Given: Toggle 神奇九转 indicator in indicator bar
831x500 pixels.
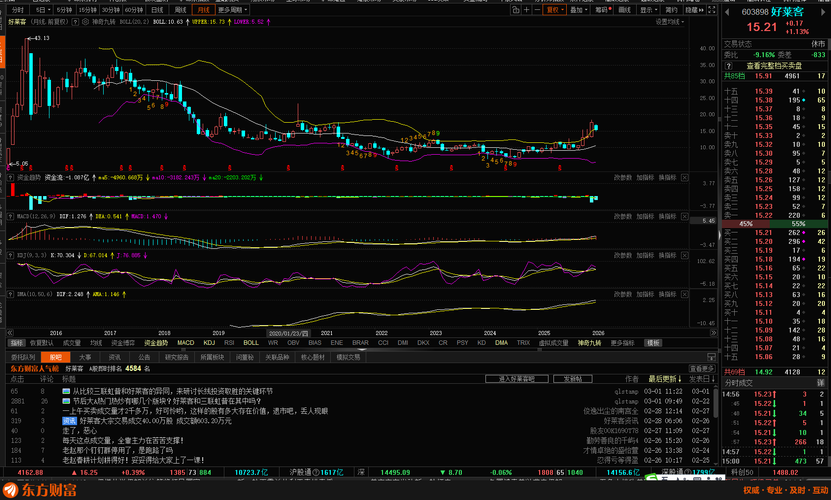Looking at the screenshot, I should [x=589, y=343].
